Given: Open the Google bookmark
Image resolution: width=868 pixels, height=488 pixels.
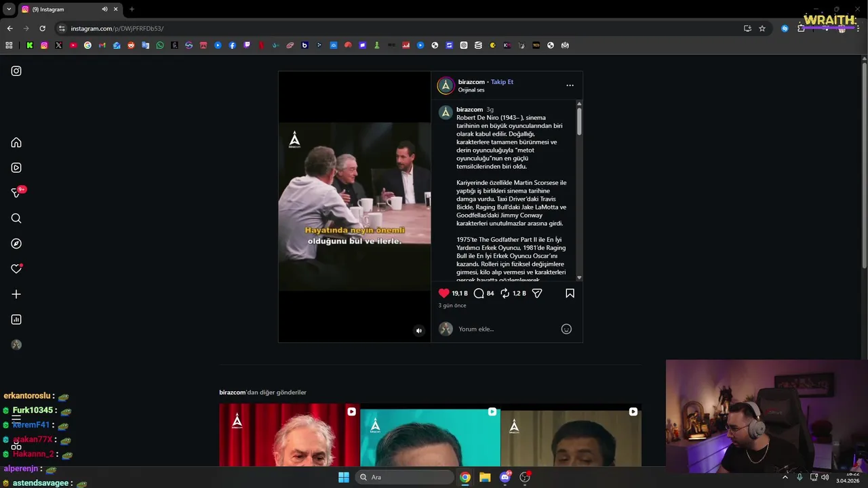Looking at the screenshot, I should pos(87,45).
